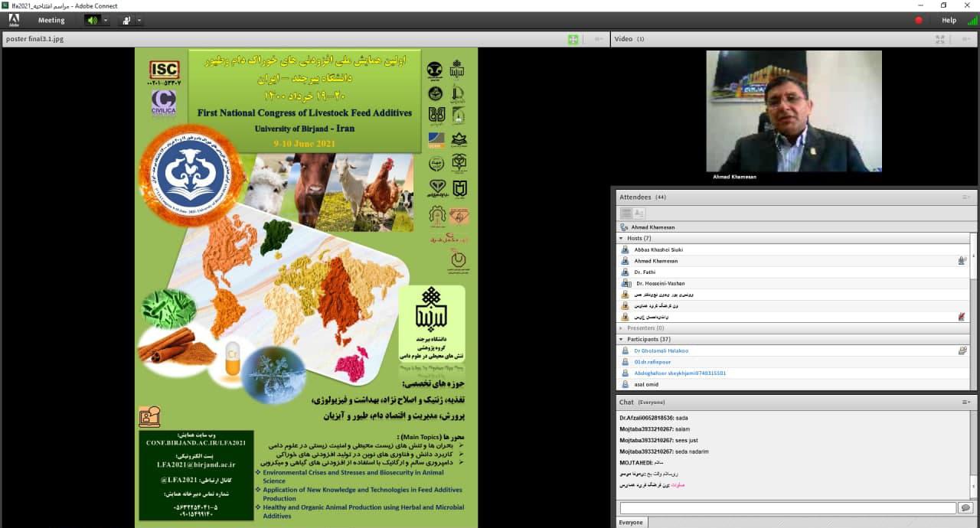Image resolution: width=980 pixels, height=528 pixels.
Task: Open the raise hand status options arrow
Action: 139,20
